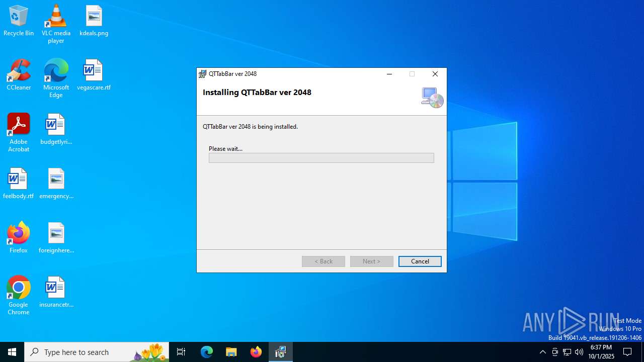Click the 'Installing QTTabBar ver 2048' heading
The height and width of the screenshot is (362, 644).
257,93
